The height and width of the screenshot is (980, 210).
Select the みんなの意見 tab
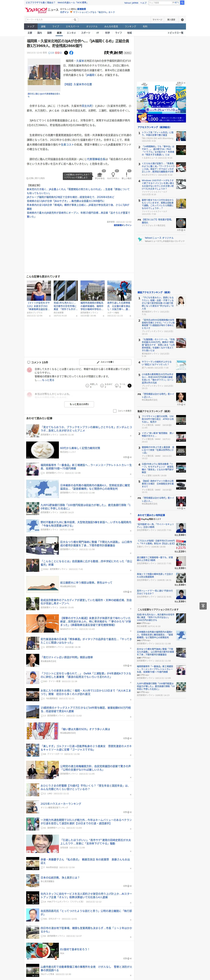(111, 27)
